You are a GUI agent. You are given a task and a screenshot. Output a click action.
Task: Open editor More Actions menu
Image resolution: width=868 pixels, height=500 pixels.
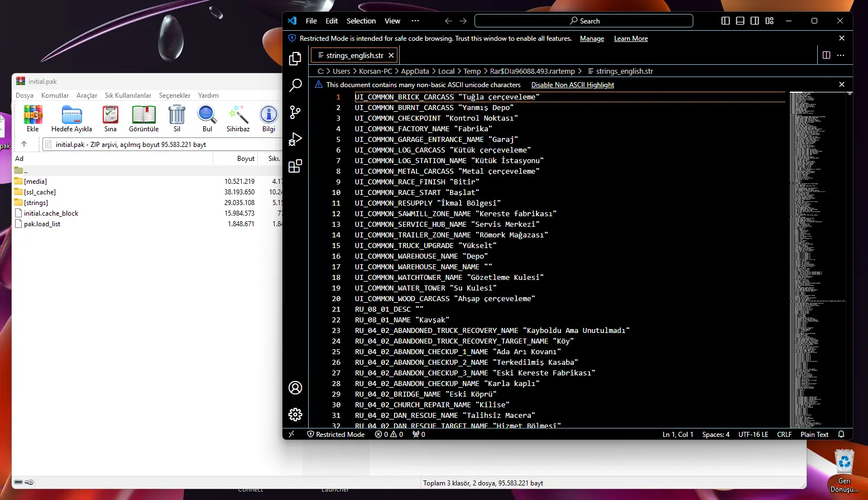click(x=841, y=55)
